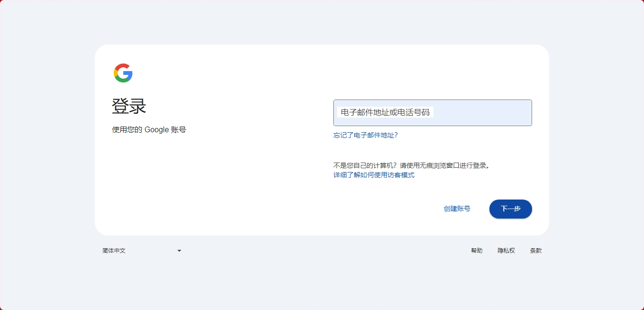The width and height of the screenshot is (644, 310).
Task: Open the 忘记了电子邮件地址? recovery link
Action: click(365, 135)
